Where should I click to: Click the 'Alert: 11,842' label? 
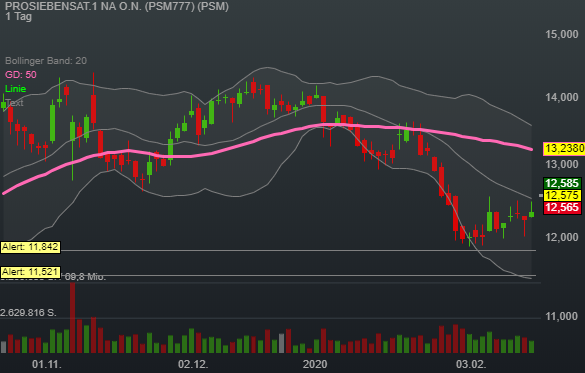click(x=31, y=247)
